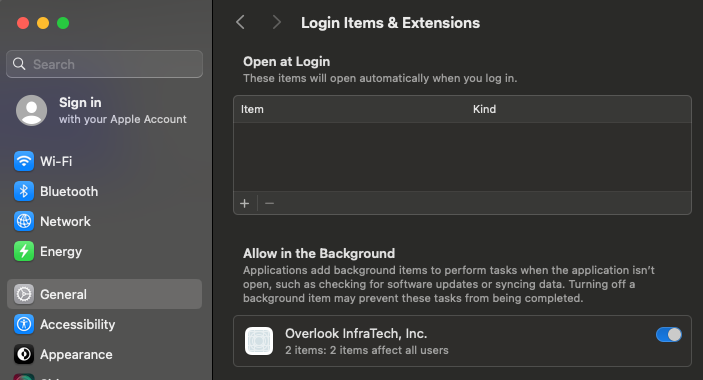Click the Kind column header
This screenshot has width=703, height=380.
484,109
